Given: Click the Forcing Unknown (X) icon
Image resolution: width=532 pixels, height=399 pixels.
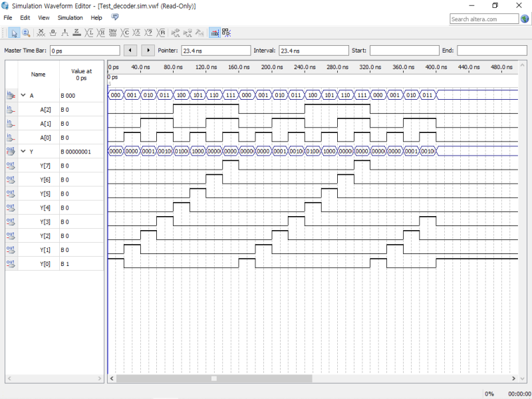Looking at the screenshot, I should click(41, 32).
